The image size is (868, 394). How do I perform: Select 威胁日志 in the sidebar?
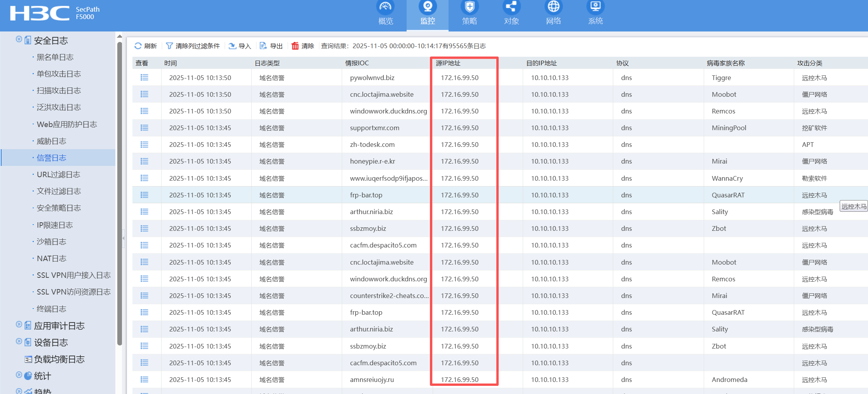(x=51, y=141)
